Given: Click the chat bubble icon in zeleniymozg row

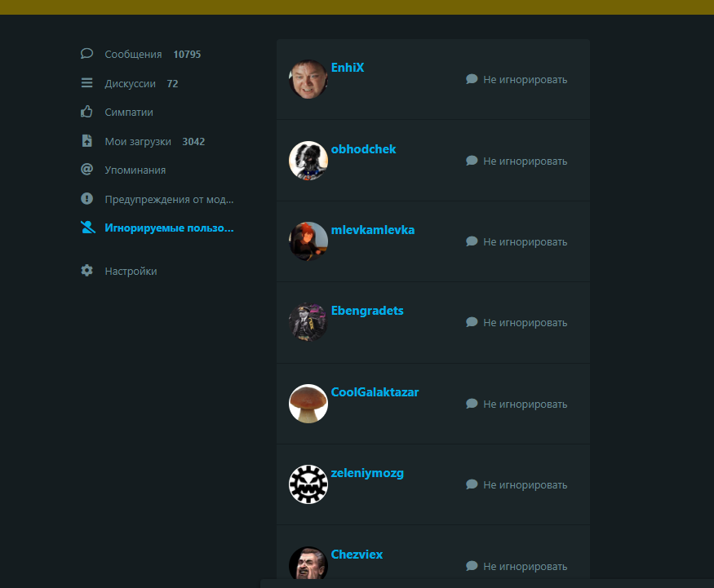Looking at the screenshot, I should [x=472, y=484].
